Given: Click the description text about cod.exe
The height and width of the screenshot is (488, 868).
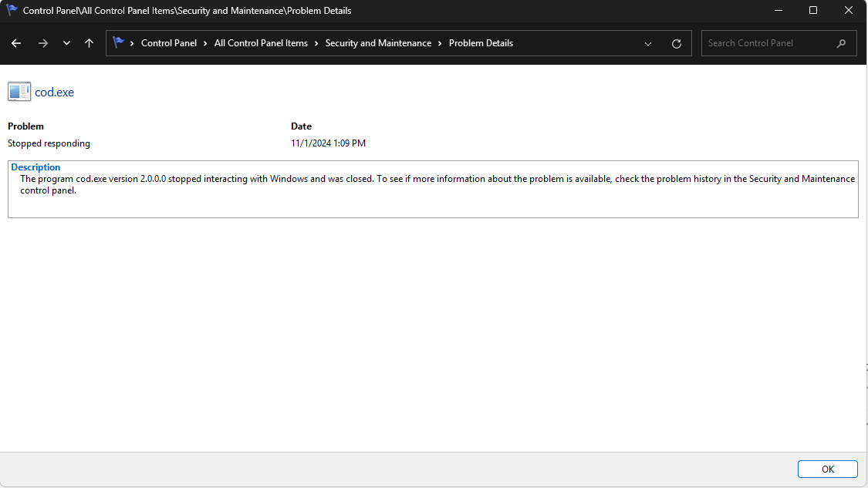Looking at the screenshot, I should (x=437, y=184).
